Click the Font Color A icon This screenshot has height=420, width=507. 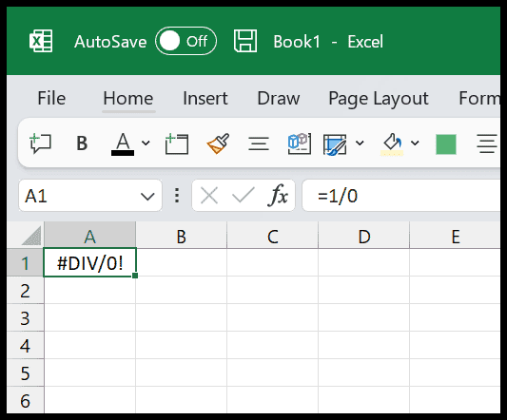click(x=123, y=144)
